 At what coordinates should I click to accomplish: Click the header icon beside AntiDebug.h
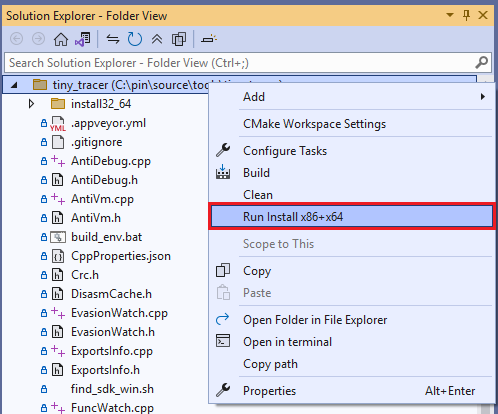58,180
